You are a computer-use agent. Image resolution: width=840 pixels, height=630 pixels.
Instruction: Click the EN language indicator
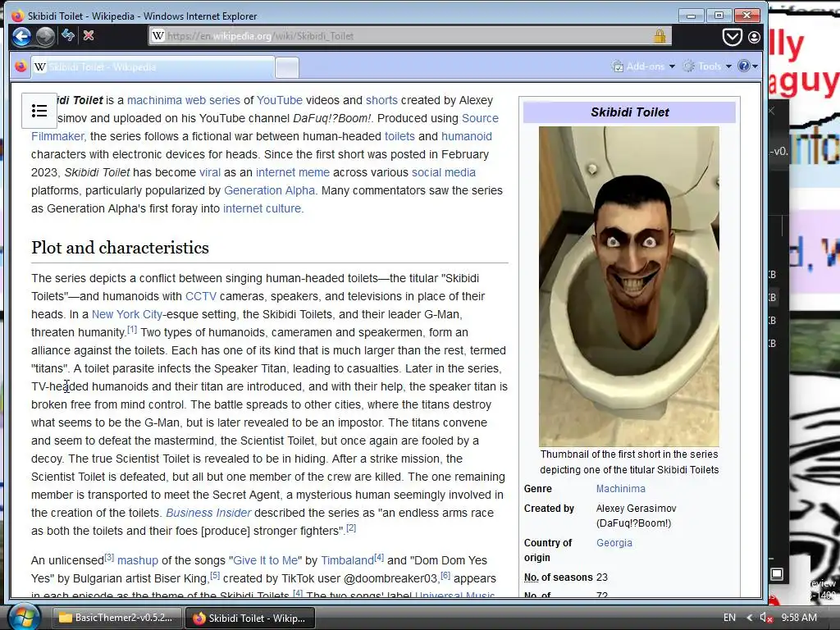[x=729, y=618]
